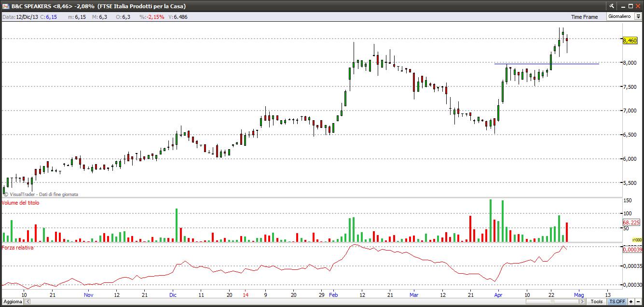Image resolution: width=644 pixels, height=307 pixels.
Task: Click the 'Volume del titolo' label
Action: [x=20, y=203]
